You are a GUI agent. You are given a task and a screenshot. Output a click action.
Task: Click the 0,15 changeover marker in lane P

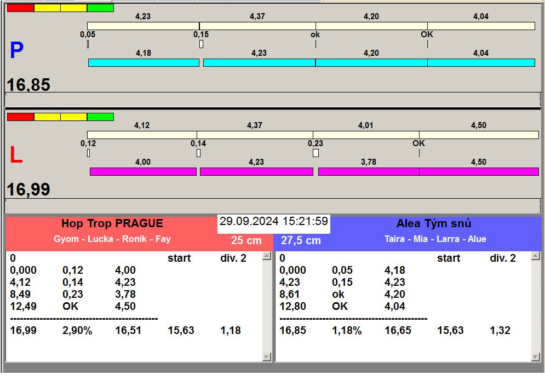click(x=201, y=44)
